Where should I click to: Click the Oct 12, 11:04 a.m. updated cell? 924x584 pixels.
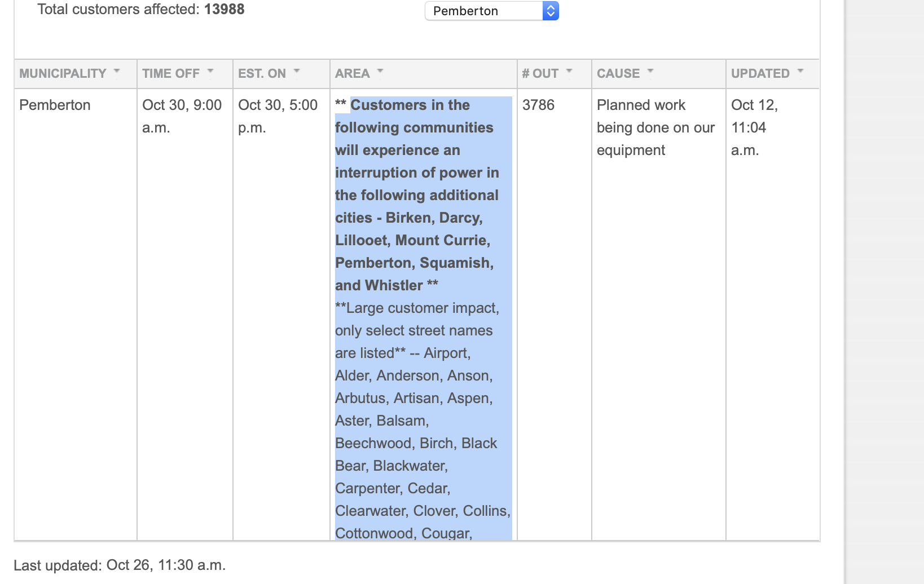tap(754, 127)
